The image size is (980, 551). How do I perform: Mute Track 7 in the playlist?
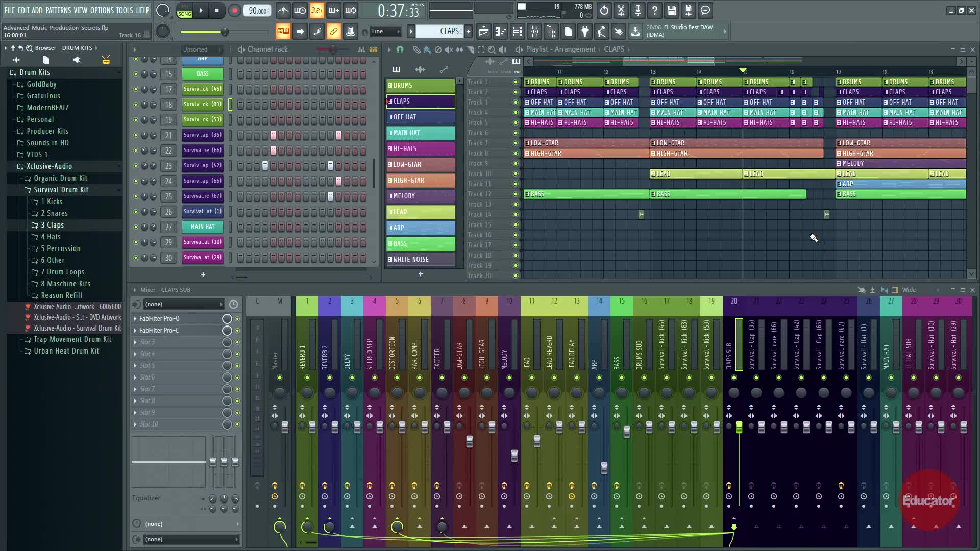point(516,143)
